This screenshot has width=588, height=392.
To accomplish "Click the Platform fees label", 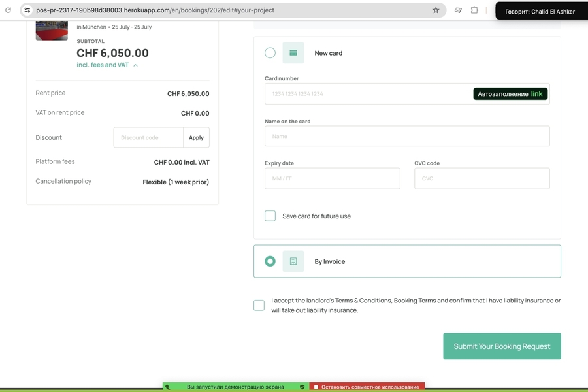I will point(55,161).
